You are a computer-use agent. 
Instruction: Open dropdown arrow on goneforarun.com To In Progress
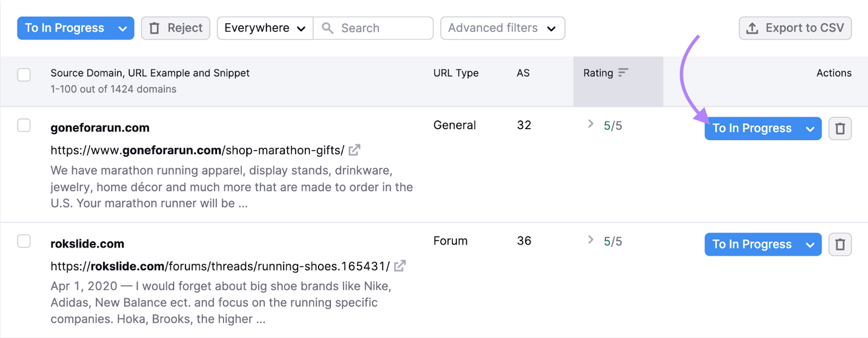(x=810, y=129)
